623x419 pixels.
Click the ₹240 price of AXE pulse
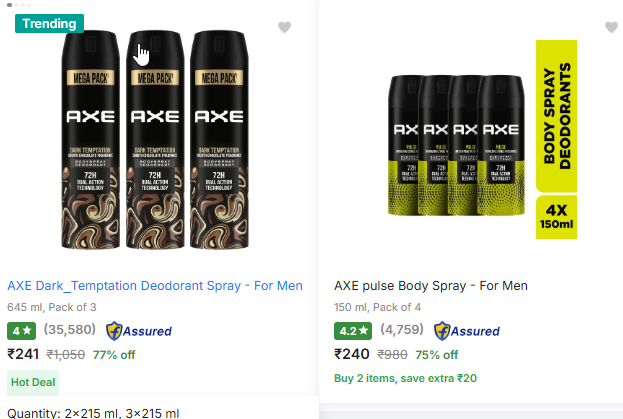coord(352,354)
